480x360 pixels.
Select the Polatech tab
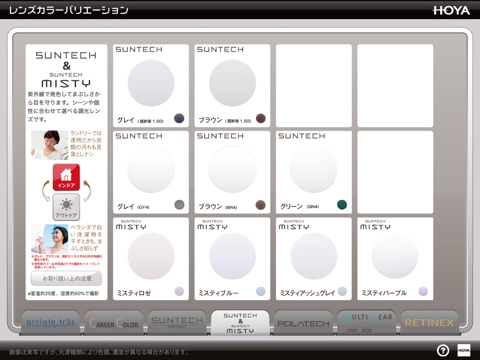pyautogui.click(x=303, y=322)
